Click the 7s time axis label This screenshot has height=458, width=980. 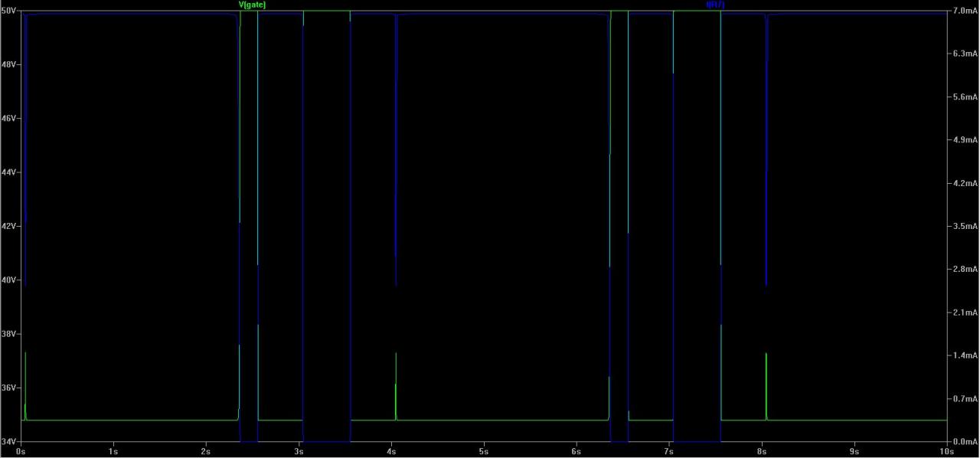point(668,452)
